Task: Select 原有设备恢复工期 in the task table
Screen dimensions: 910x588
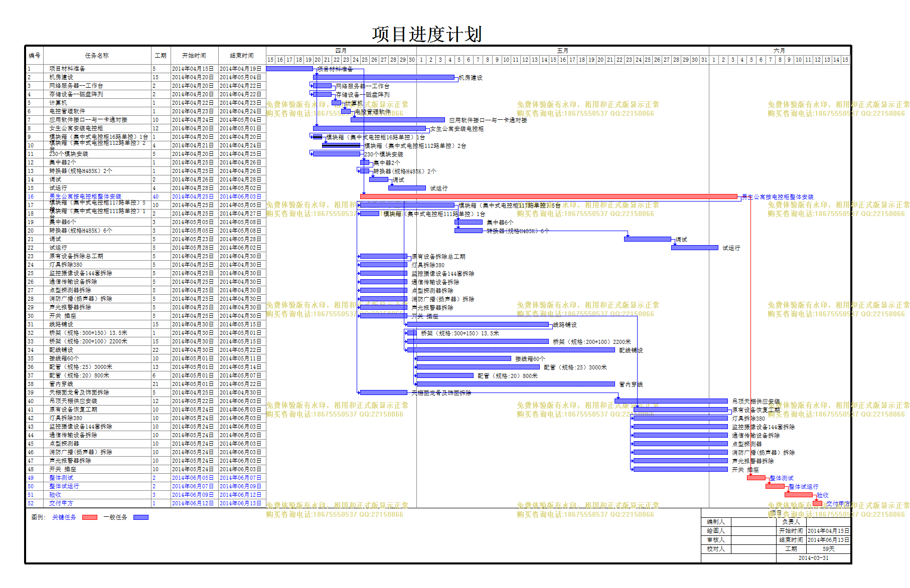Action: 73,410
